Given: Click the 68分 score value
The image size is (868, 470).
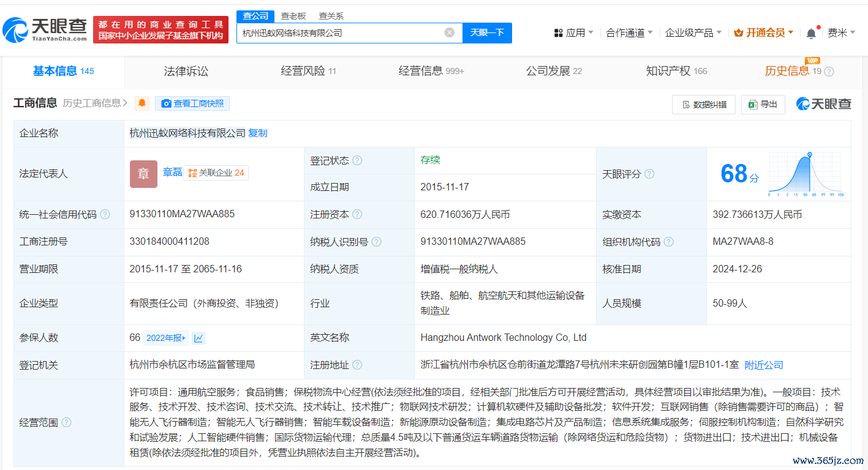Looking at the screenshot, I should 739,174.
